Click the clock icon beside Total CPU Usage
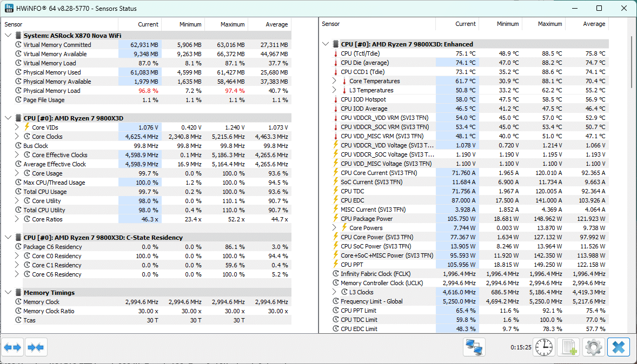The image size is (637, 364). [18, 192]
